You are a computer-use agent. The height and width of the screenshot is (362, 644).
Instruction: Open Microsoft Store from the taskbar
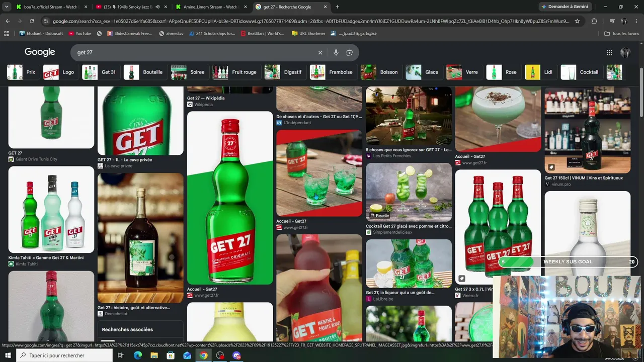click(171, 355)
